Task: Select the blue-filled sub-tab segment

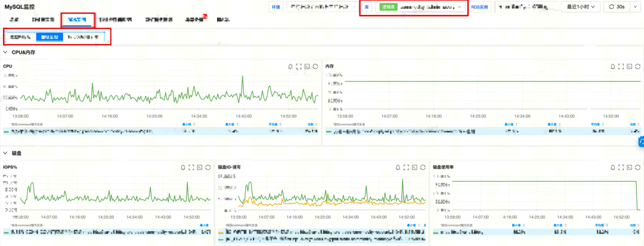Action: click(x=49, y=37)
